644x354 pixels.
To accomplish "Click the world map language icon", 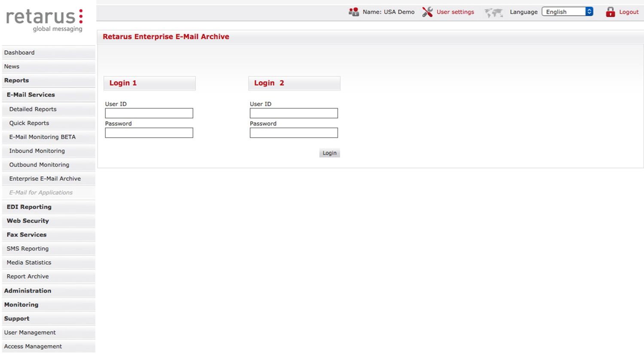I will [494, 12].
